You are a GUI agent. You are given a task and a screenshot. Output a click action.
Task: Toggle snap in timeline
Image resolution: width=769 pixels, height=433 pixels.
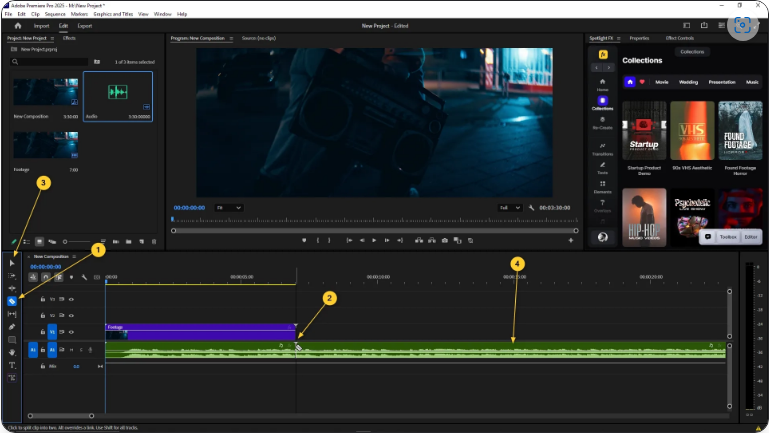coord(46,277)
